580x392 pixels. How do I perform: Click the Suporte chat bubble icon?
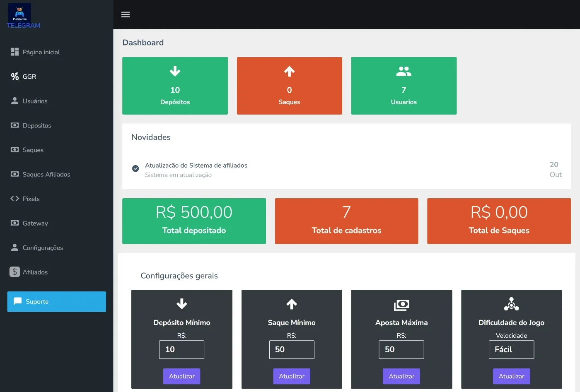click(x=17, y=301)
